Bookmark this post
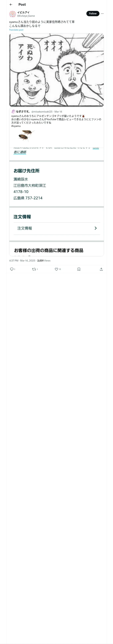The height and width of the screenshot is (644, 113). (x=79, y=269)
